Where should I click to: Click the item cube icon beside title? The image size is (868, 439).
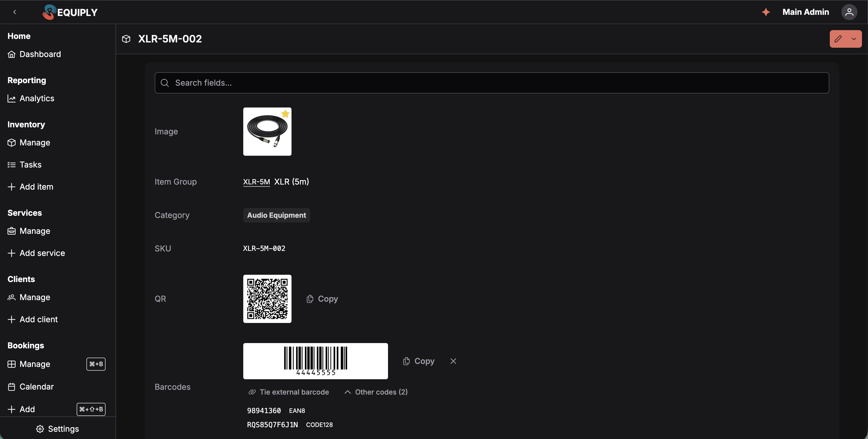coord(126,39)
